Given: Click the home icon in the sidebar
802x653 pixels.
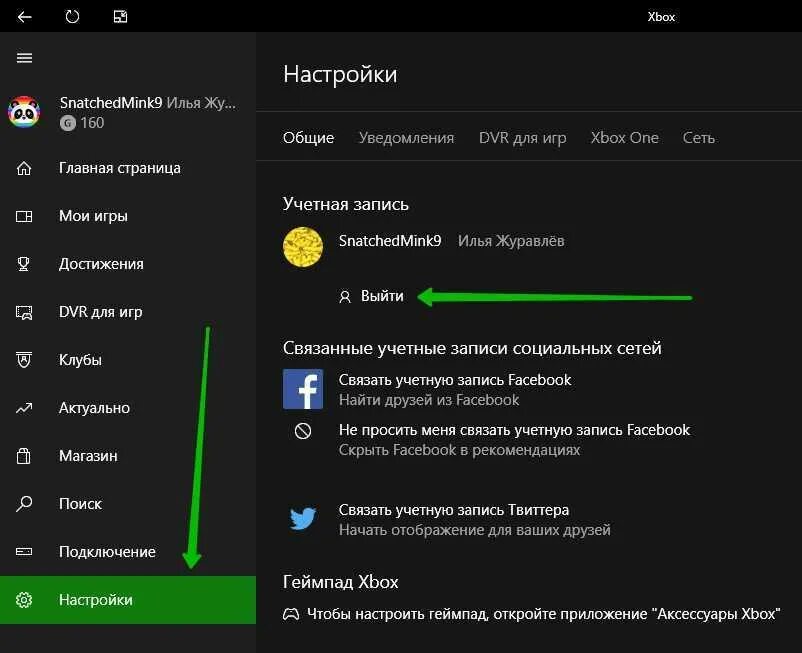Looking at the screenshot, I should point(24,168).
